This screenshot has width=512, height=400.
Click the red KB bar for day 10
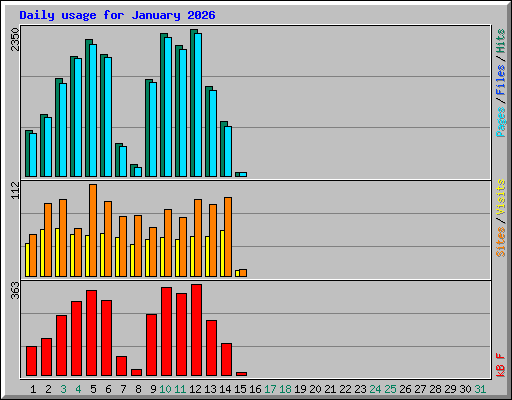click(x=166, y=332)
